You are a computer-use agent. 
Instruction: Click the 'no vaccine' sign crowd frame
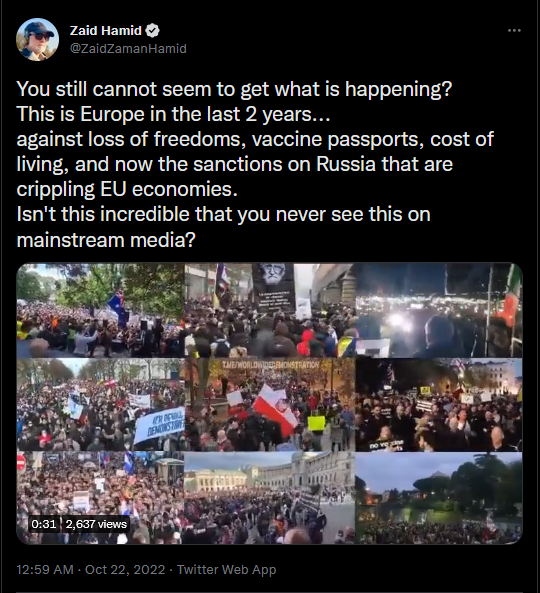tap(439, 405)
